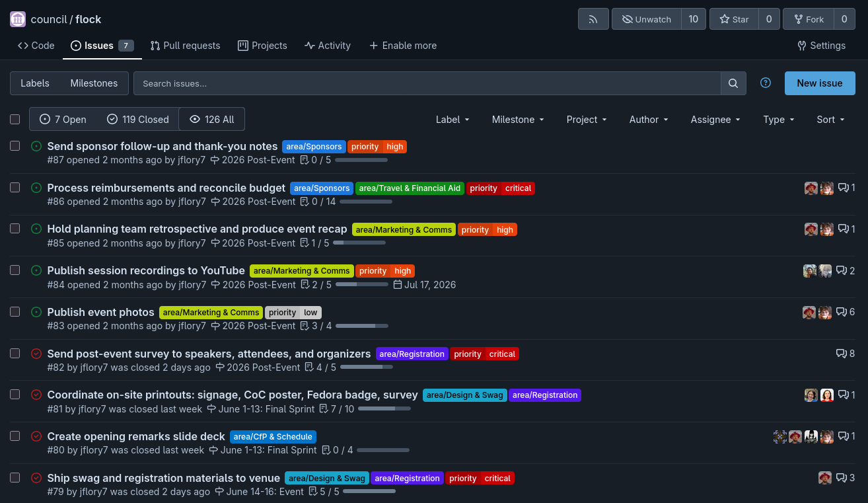Viewport: 868px width, 503px height.
Task: View the Activity tab
Action: 328,46
